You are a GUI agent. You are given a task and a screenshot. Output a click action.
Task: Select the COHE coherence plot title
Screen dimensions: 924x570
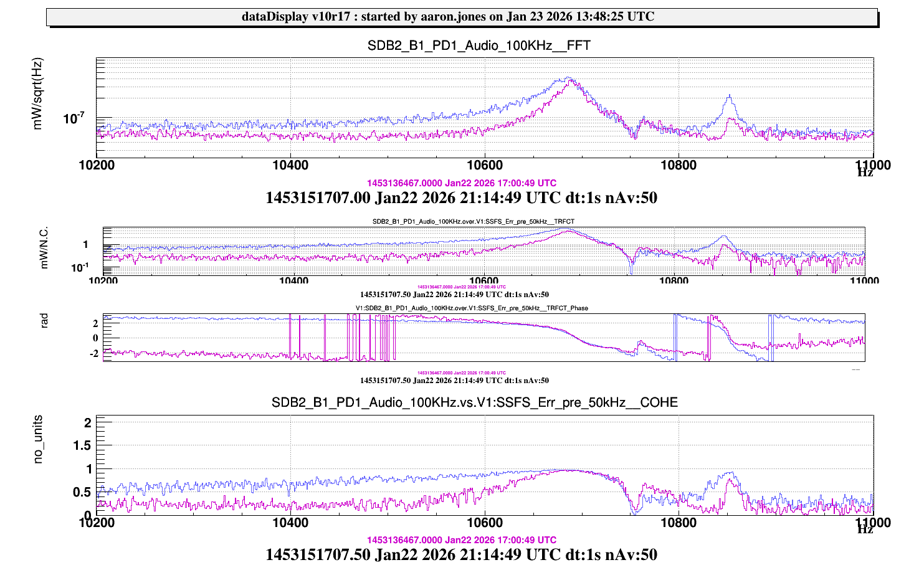click(x=474, y=402)
